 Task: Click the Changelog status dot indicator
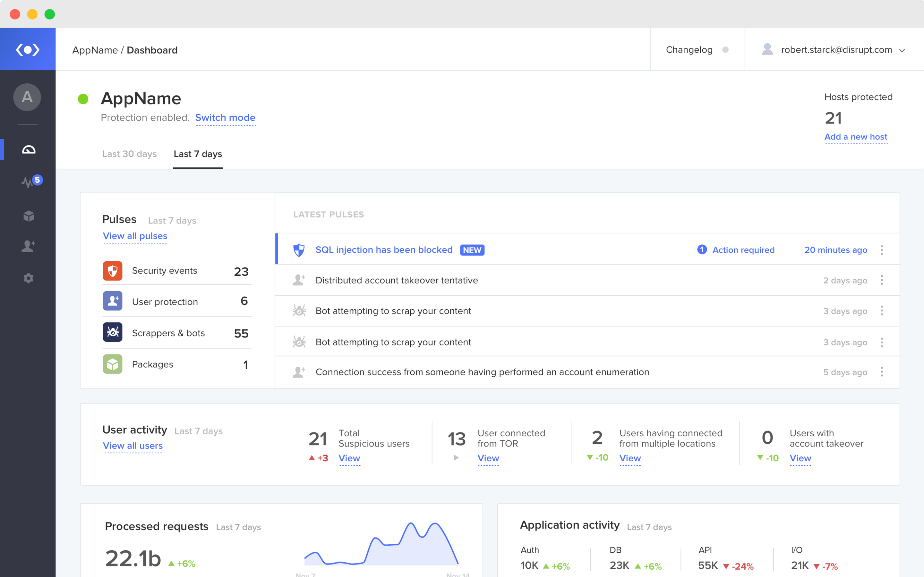725,50
